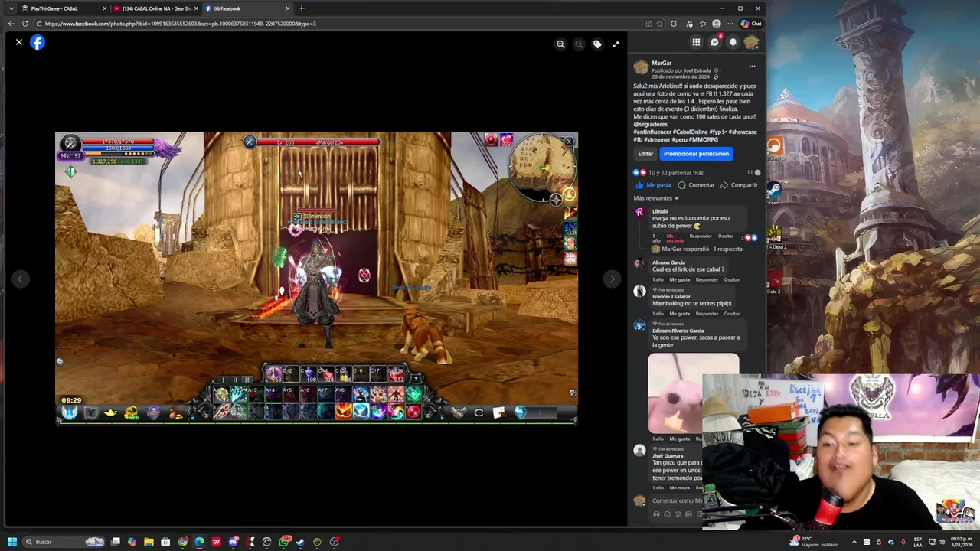Open Microsoft Edge from taskbar
This screenshot has width=980, height=551.
199,542
